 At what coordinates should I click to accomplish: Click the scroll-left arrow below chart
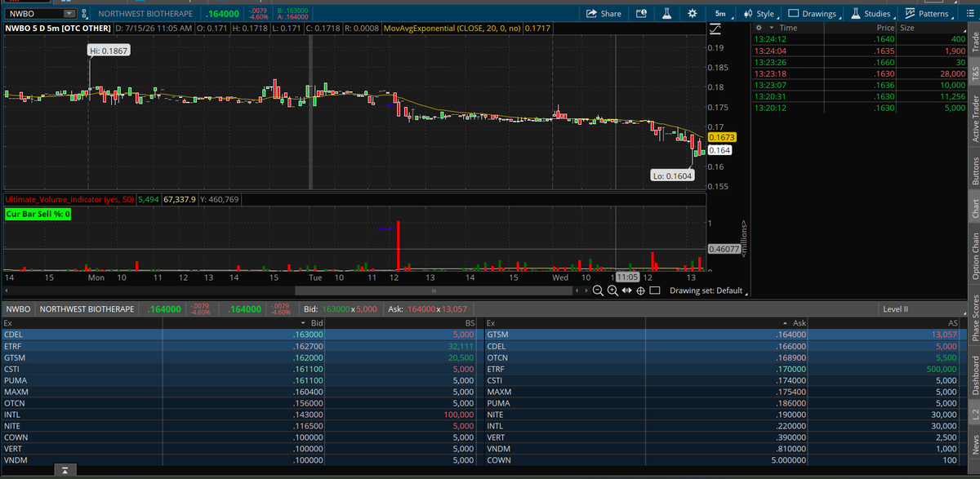tap(577, 291)
